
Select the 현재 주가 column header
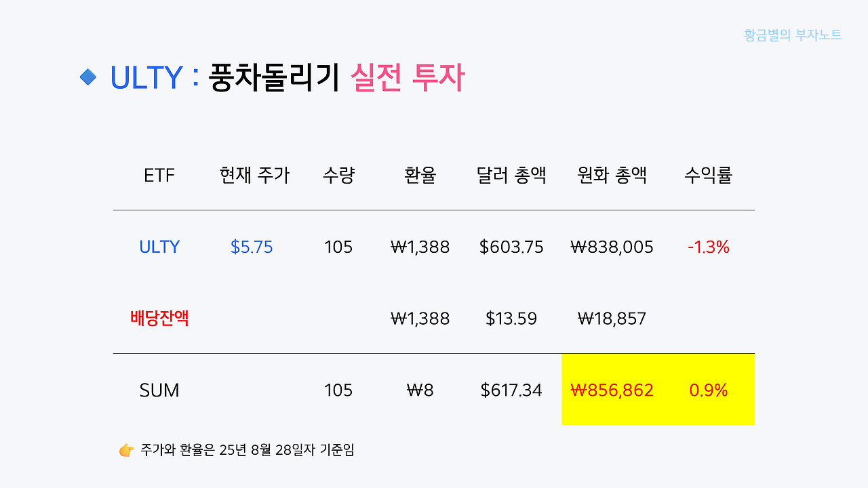click(254, 176)
